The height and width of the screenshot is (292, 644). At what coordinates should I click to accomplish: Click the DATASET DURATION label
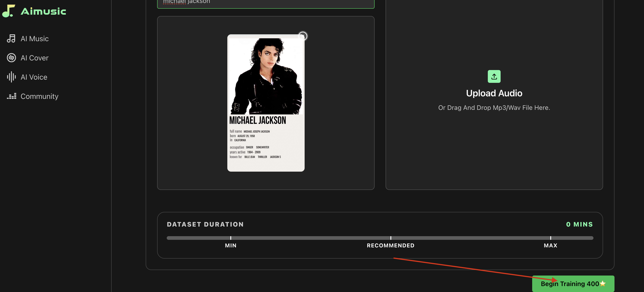coord(205,224)
